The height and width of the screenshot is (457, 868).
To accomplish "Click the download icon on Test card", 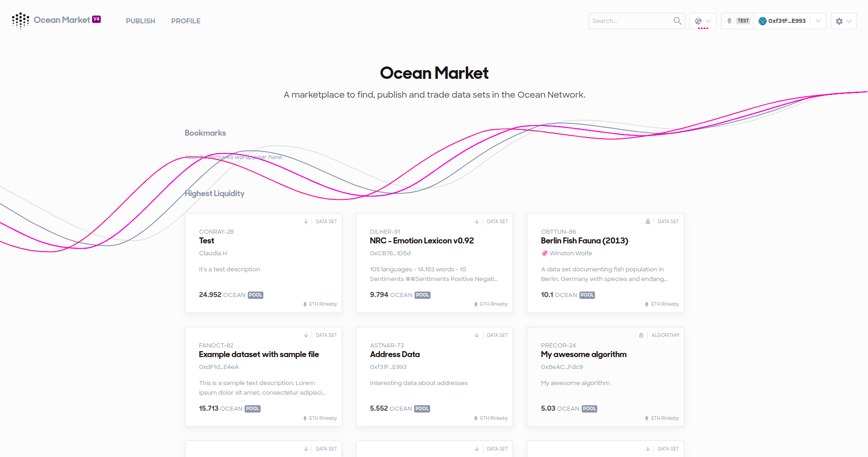I will [x=306, y=221].
